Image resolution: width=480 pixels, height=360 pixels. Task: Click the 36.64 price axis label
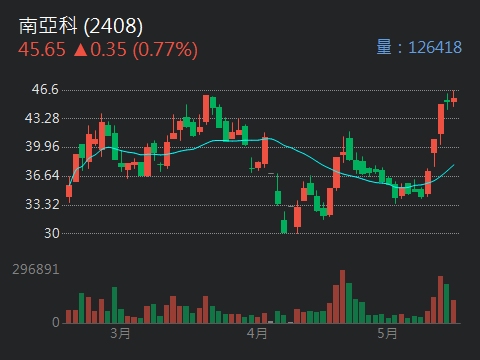pyautogui.click(x=42, y=175)
